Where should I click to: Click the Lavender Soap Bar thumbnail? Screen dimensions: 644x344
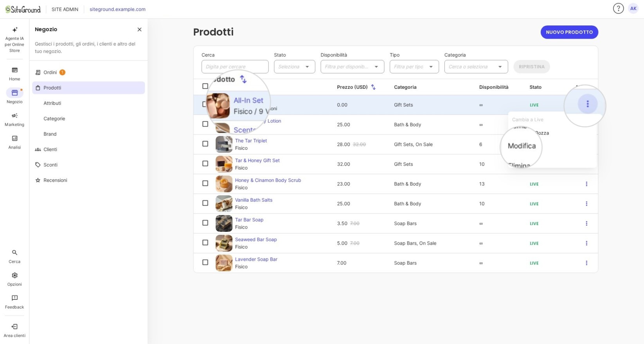coord(224,263)
